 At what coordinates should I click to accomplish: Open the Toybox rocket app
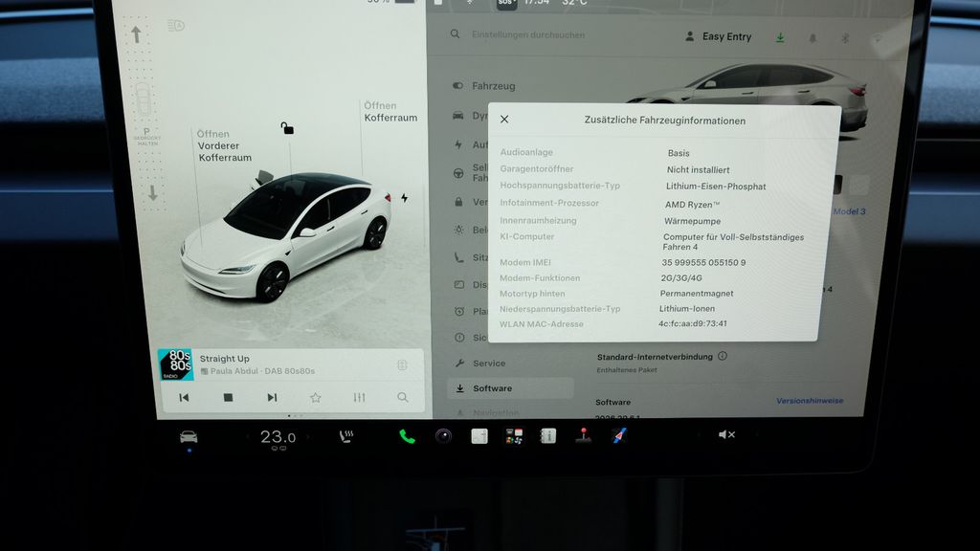coord(619,435)
